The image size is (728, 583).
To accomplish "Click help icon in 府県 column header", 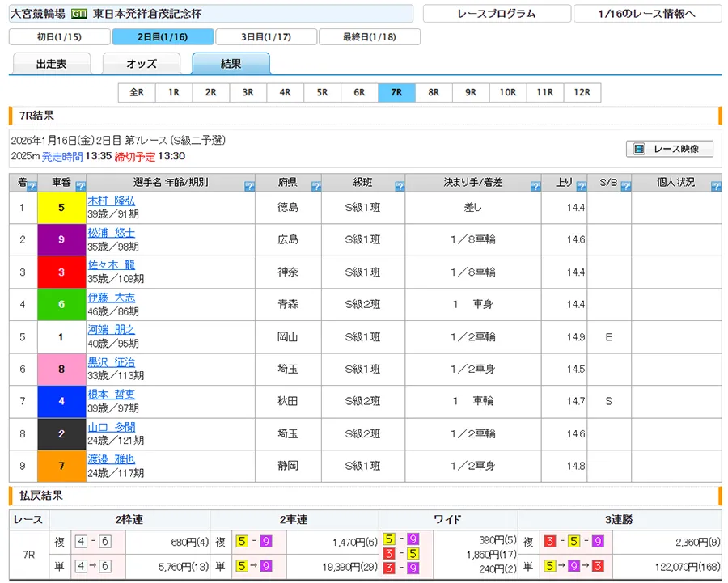I will pos(315,187).
